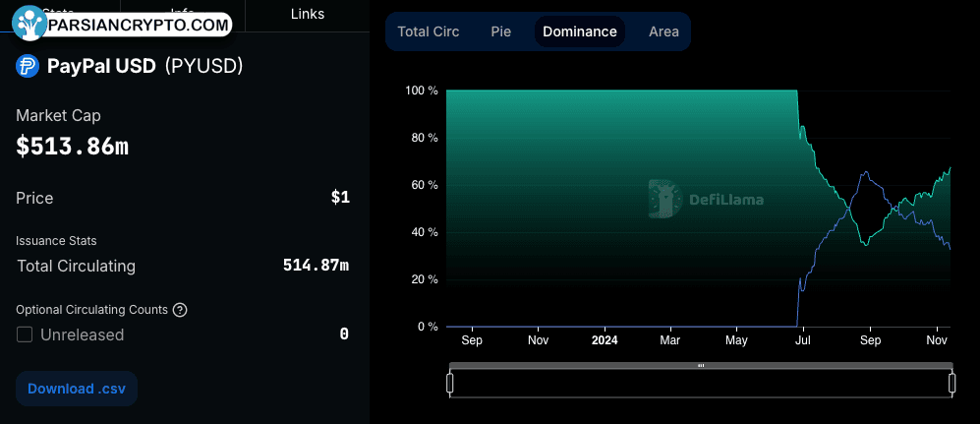Click the left handle of range slider
The width and height of the screenshot is (980, 424).
coord(450,383)
